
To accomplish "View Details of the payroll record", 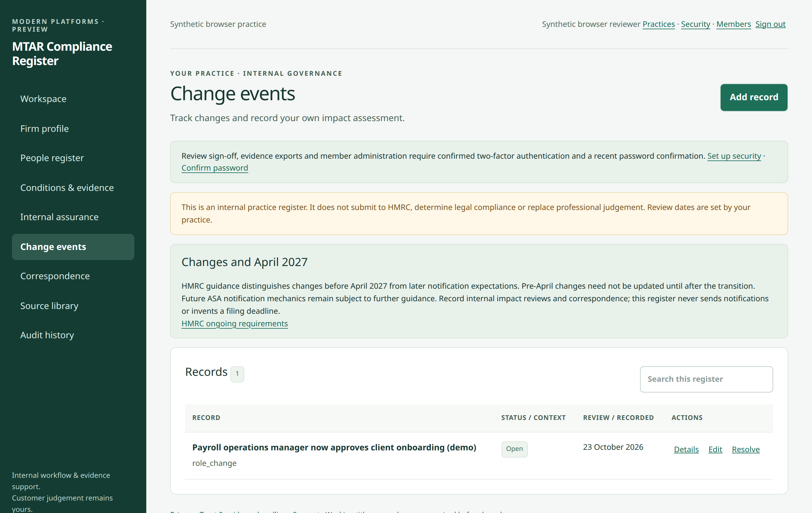I will pos(686,449).
